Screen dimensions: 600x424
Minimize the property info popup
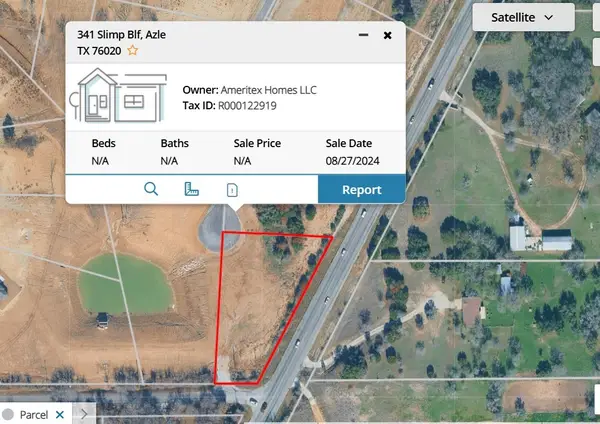coord(362,35)
